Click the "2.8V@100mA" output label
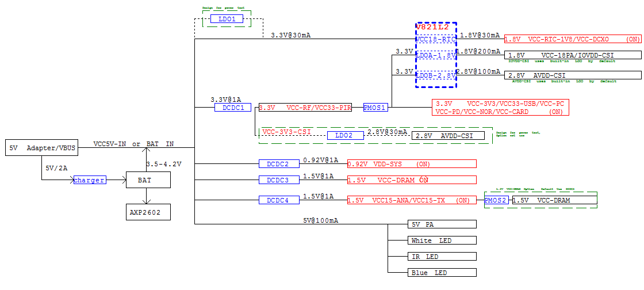 click(480, 71)
